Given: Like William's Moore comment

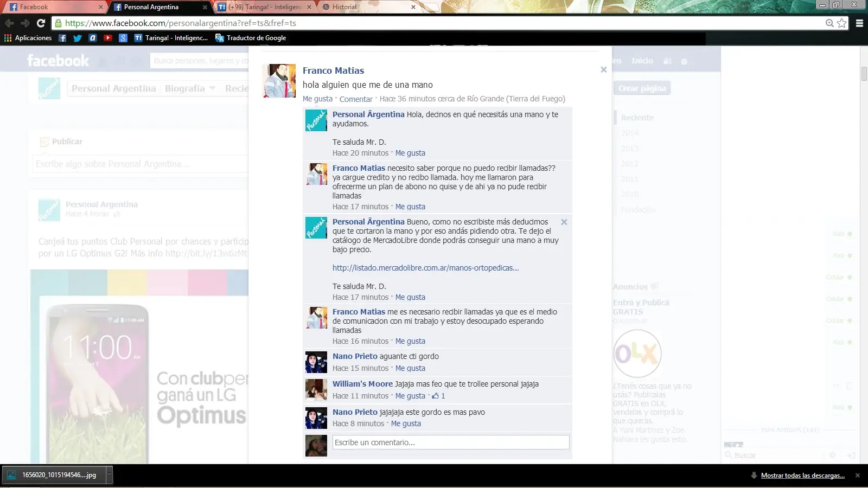Looking at the screenshot, I should pyautogui.click(x=410, y=396).
